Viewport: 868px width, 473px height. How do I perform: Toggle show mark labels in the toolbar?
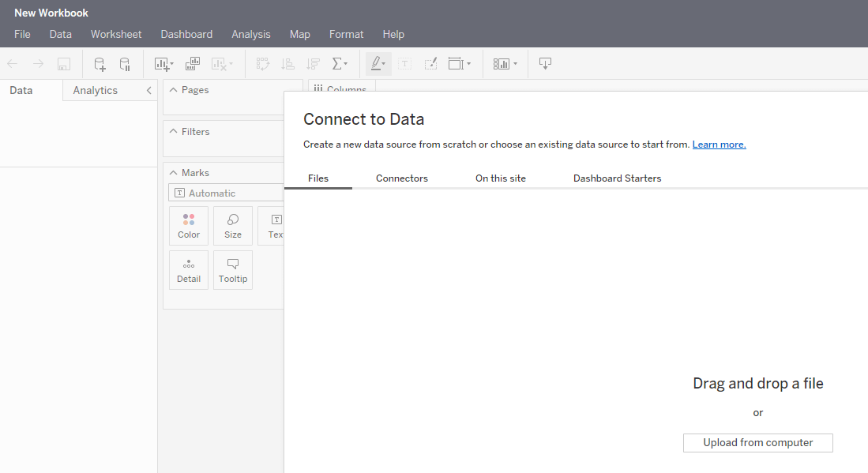pos(404,63)
